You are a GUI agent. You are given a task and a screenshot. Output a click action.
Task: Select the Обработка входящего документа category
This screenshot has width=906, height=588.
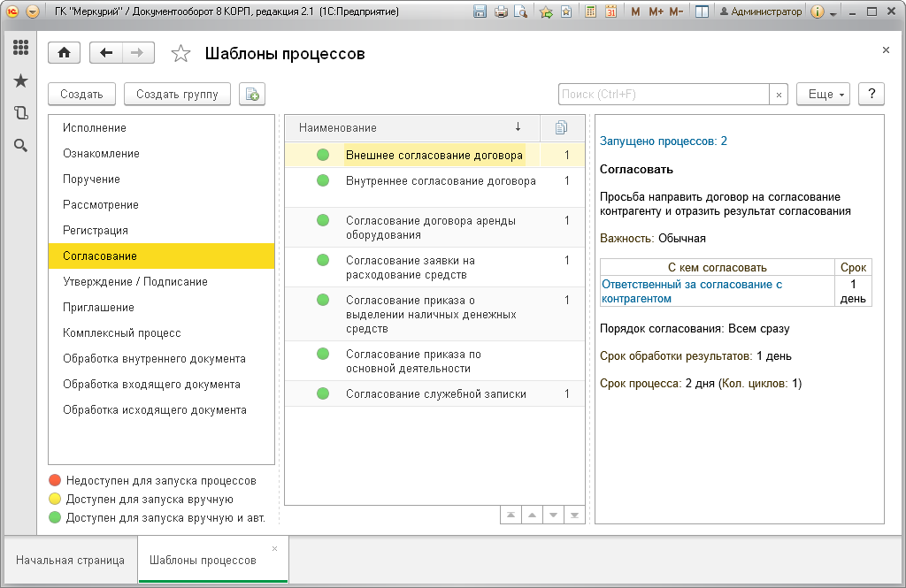161,384
